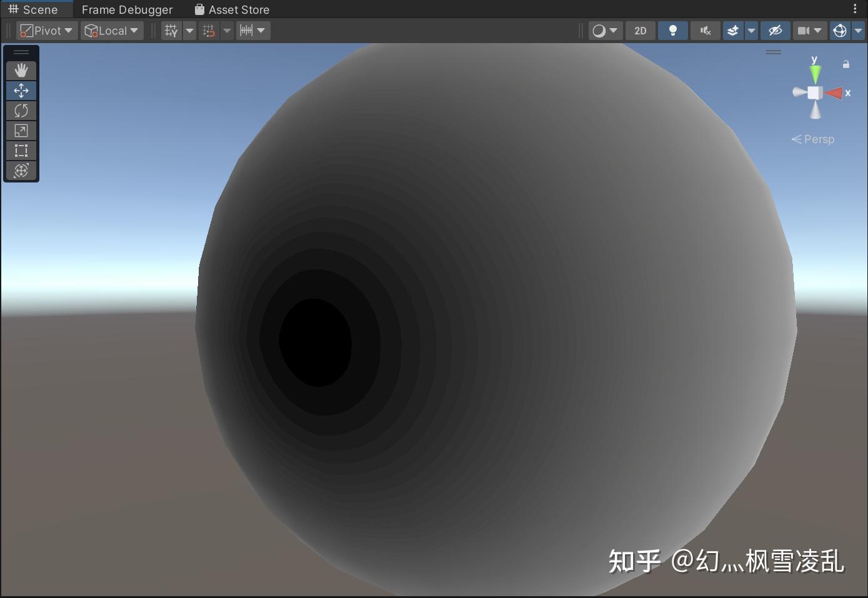Image resolution: width=868 pixels, height=598 pixels.
Task: Open scene camera settings dropdown
Action: (x=810, y=31)
